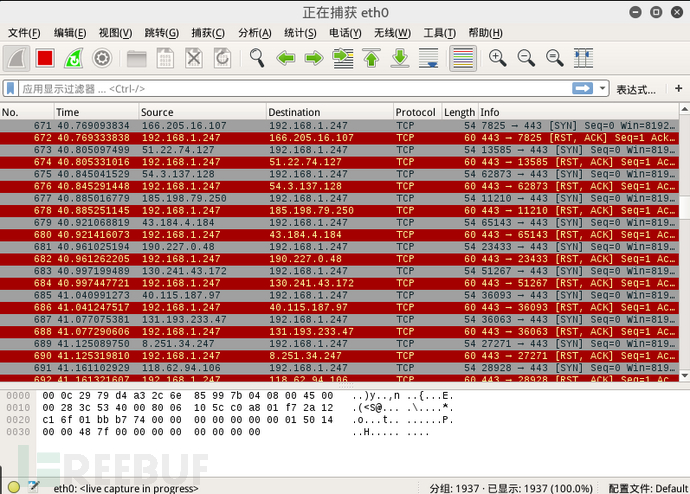This screenshot has width=690, height=494.
Task: Click eth0 live capture in progress status
Action: (x=126, y=488)
